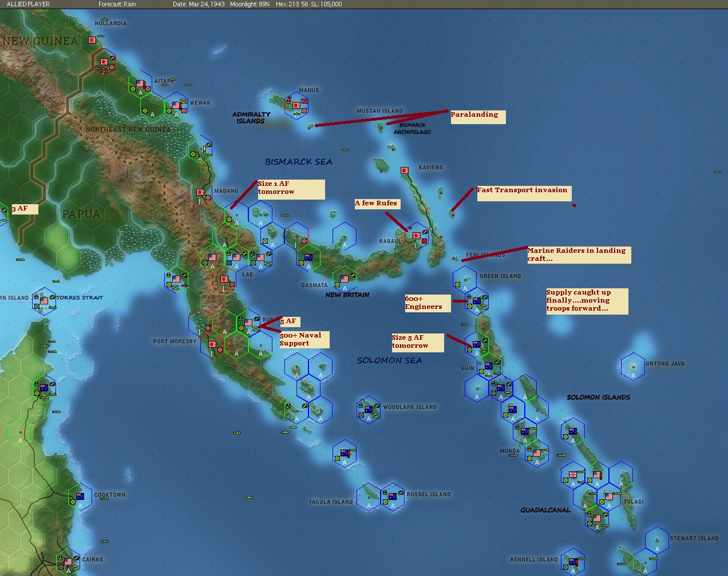Screen dimensions: 728x576
Task: Select the Union Jack flag unit near Guadalcanal
Action: [x=573, y=475]
